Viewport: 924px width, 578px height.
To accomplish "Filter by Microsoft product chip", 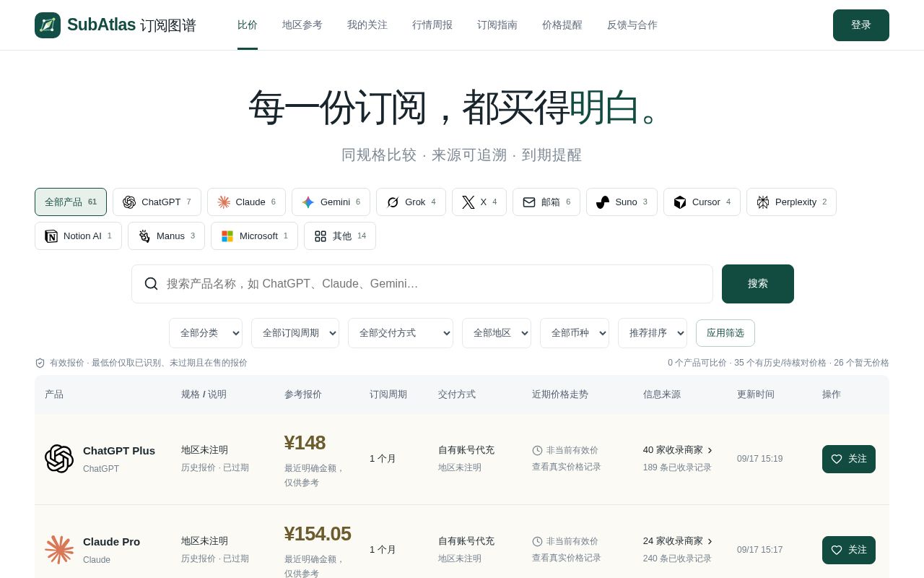I will coord(254,236).
